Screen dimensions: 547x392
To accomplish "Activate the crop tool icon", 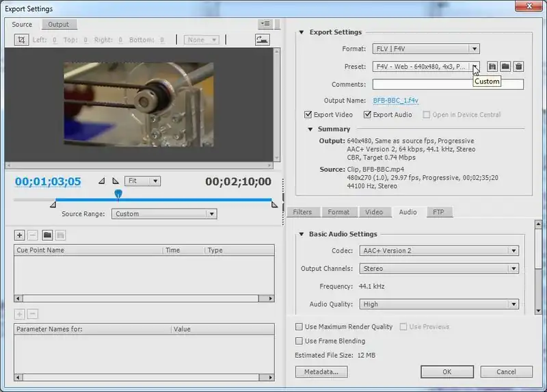I will click(21, 40).
